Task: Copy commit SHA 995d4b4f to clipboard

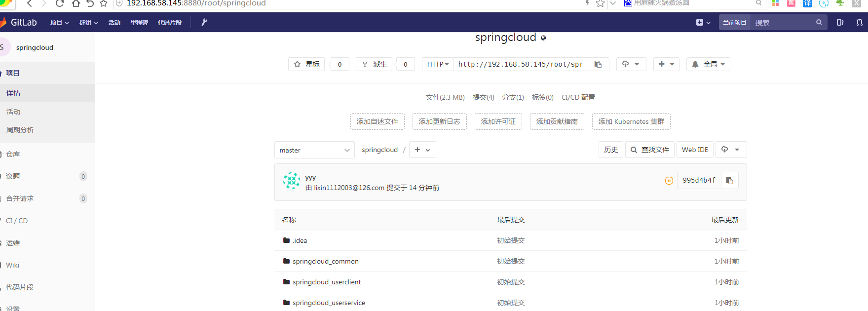Action: coord(729,181)
